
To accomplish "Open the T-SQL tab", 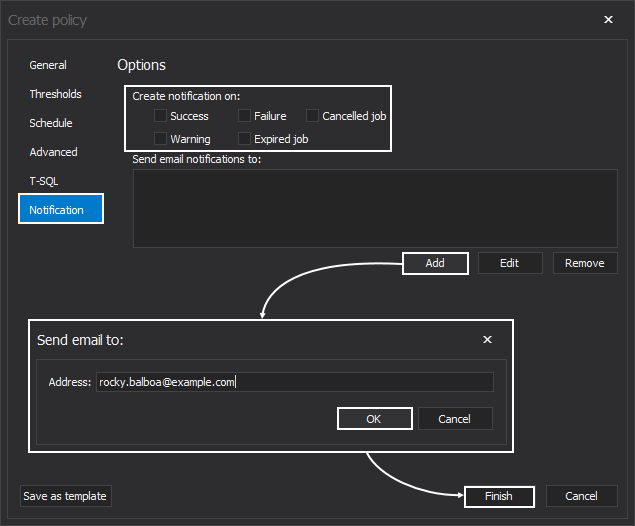I will click(x=44, y=181).
